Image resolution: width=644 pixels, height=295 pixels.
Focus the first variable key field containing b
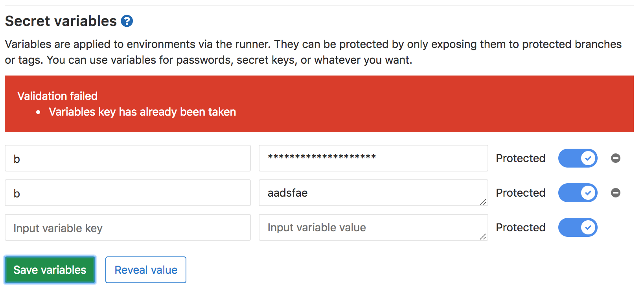pos(128,158)
